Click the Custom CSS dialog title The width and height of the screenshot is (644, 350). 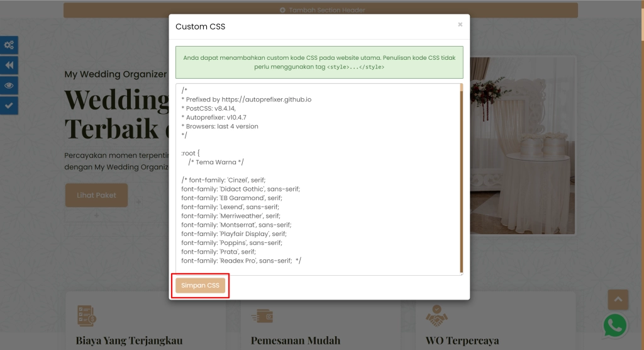click(200, 26)
